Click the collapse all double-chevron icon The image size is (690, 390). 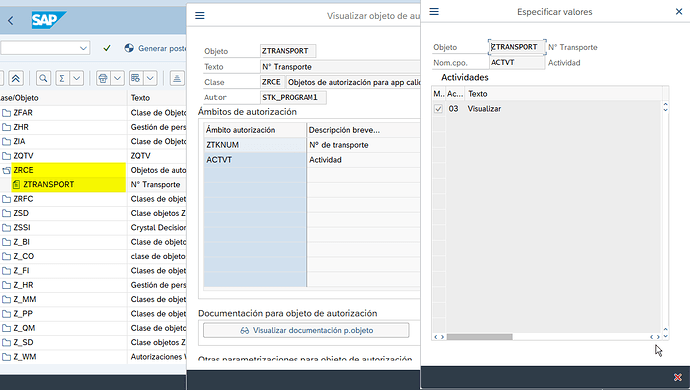tap(15, 78)
